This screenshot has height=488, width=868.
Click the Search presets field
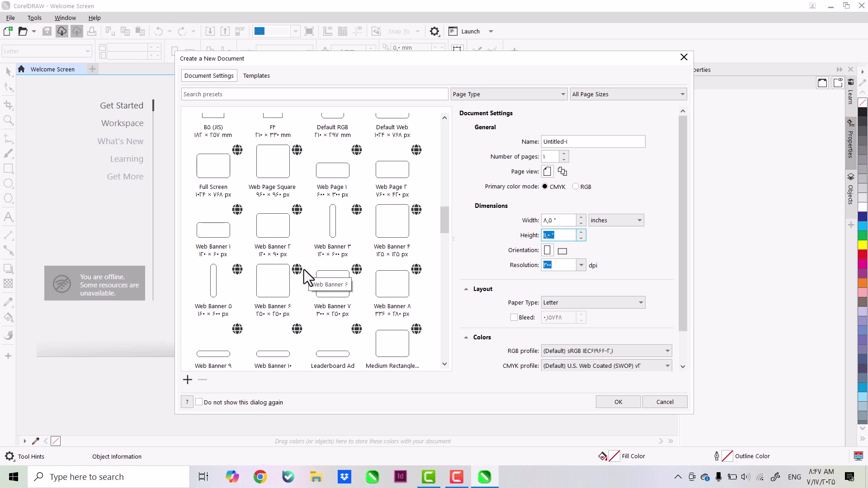pyautogui.click(x=315, y=94)
